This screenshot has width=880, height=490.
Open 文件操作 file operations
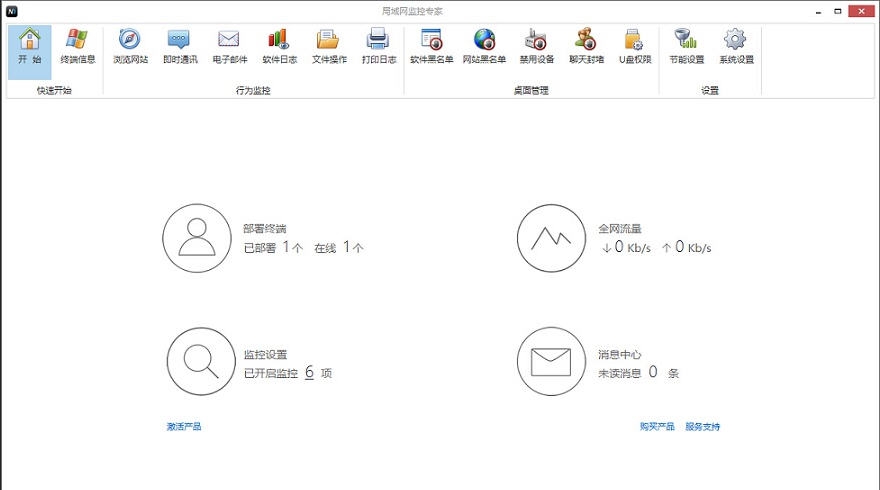[329, 47]
